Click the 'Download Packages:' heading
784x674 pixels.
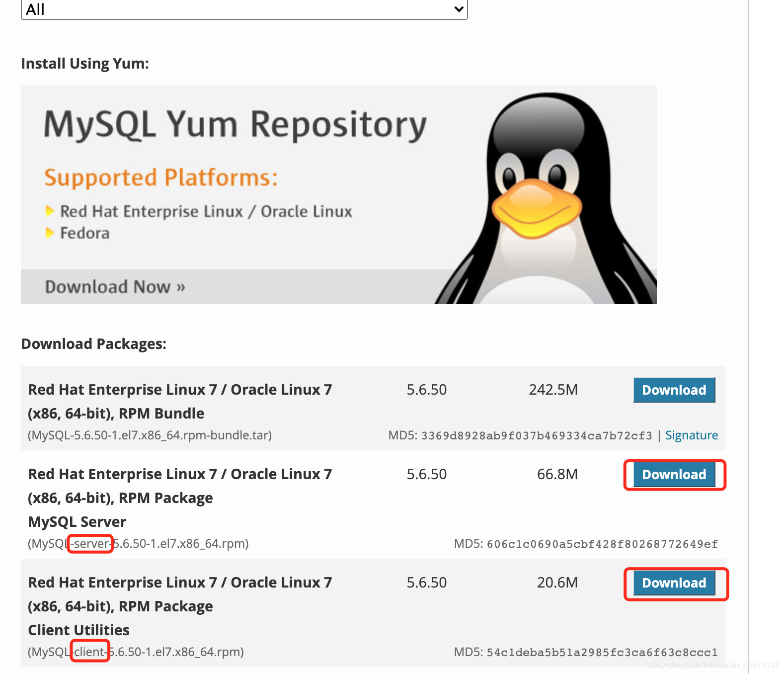pyautogui.click(x=94, y=344)
